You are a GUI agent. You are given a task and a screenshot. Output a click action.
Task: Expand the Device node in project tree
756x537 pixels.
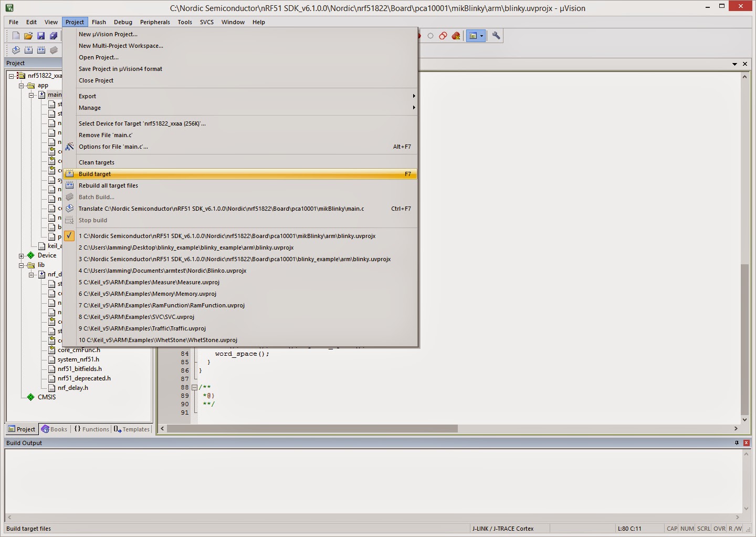[22, 255]
